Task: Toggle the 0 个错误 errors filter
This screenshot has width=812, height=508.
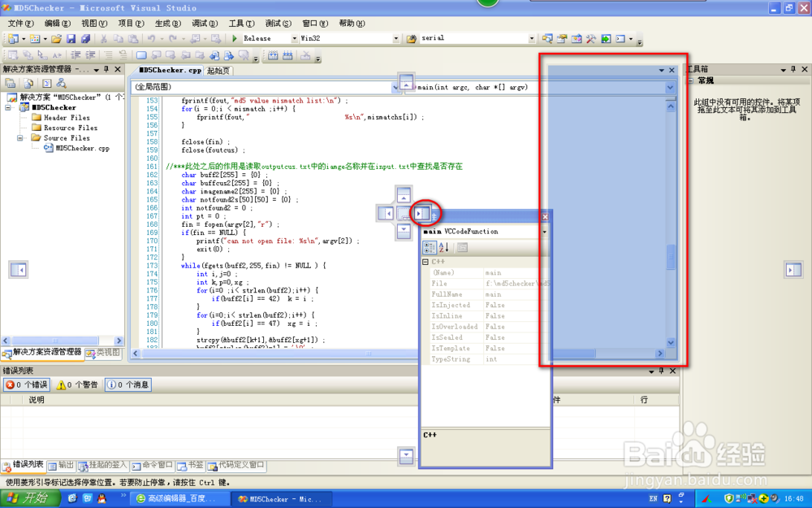Action: [27, 384]
